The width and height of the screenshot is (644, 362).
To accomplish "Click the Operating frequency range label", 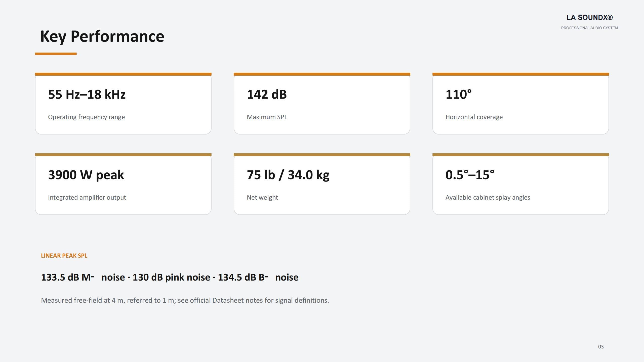I will coord(86,117).
